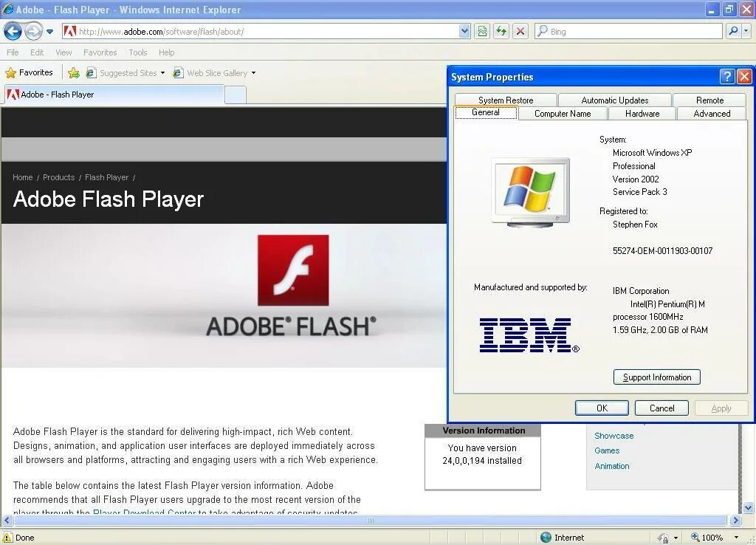Stop loading with red X icon
This screenshot has width=756, height=545.
520,31
